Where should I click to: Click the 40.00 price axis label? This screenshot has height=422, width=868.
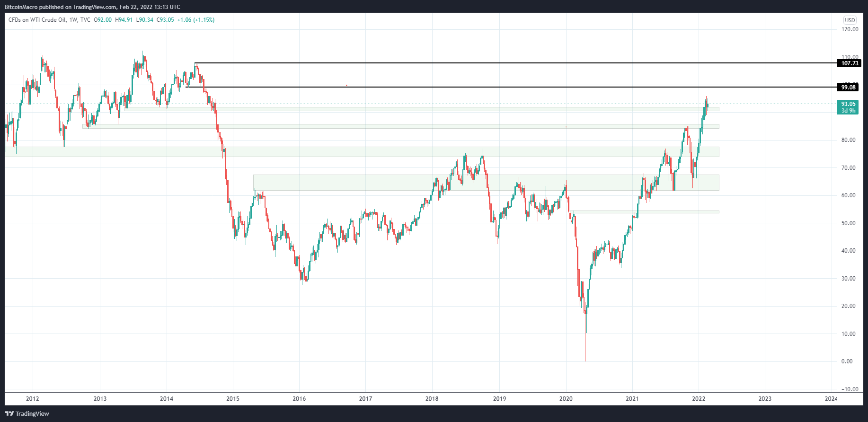pyautogui.click(x=848, y=251)
